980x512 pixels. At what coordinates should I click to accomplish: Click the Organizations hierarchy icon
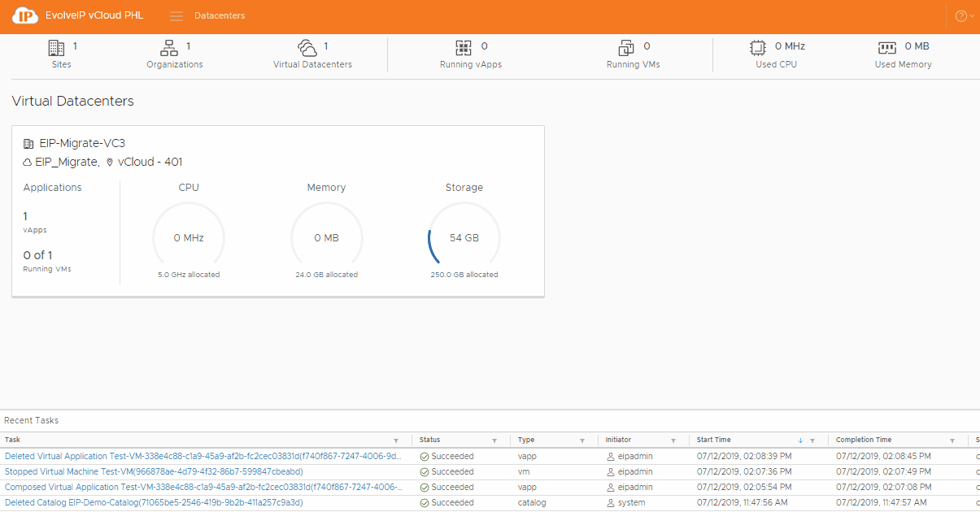point(169,47)
